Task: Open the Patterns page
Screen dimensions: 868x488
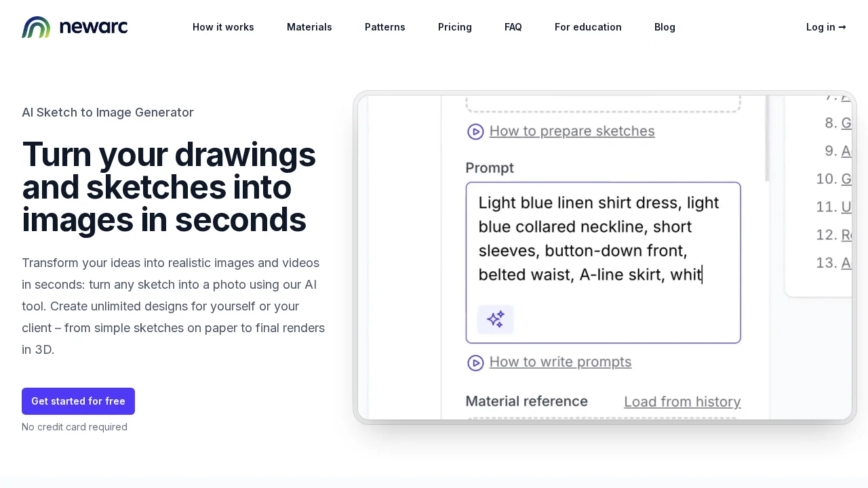Action: point(384,27)
